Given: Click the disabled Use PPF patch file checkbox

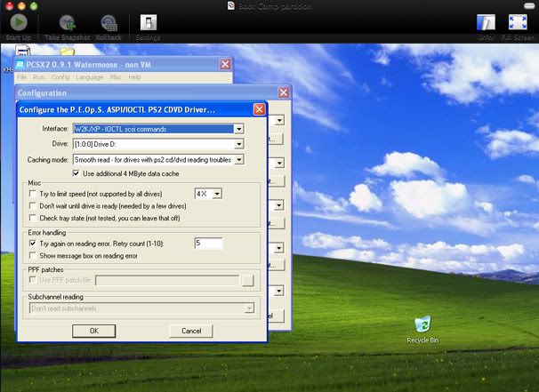Looking at the screenshot, I should pos(33,280).
